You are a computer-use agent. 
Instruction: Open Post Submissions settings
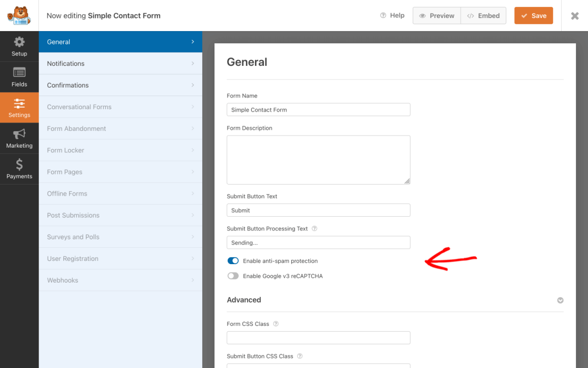click(x=120, y=215)
